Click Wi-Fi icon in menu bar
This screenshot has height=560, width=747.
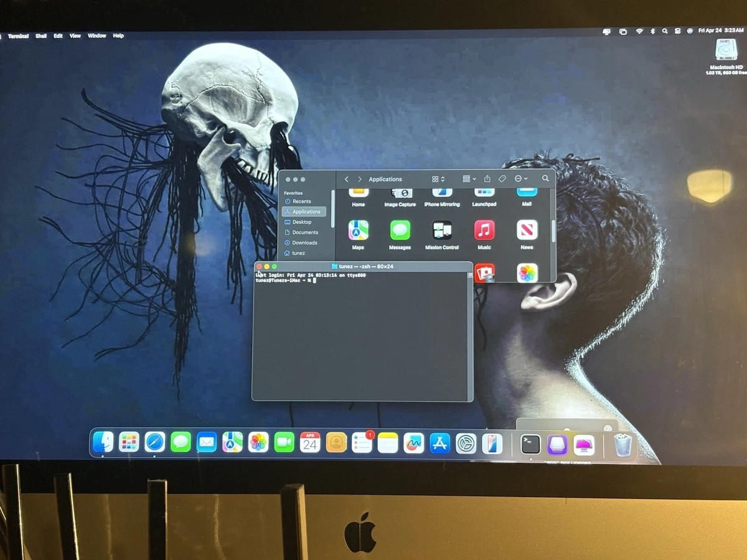(639, 30)
